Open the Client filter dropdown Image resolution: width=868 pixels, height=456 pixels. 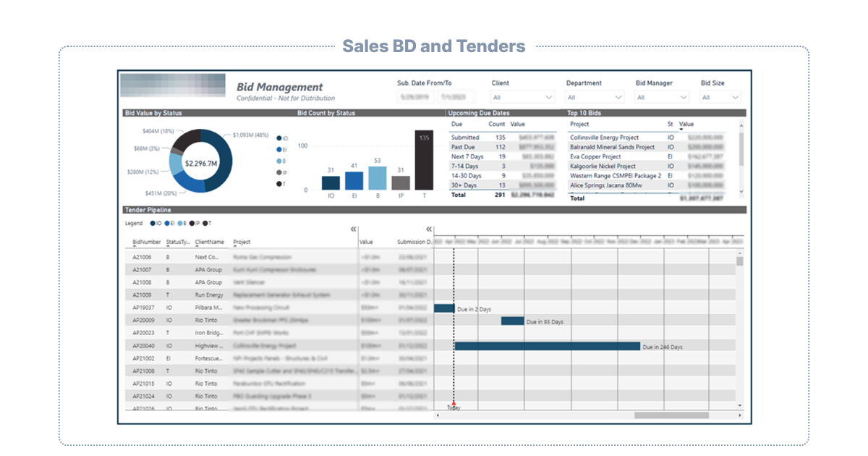pos(522,97)
